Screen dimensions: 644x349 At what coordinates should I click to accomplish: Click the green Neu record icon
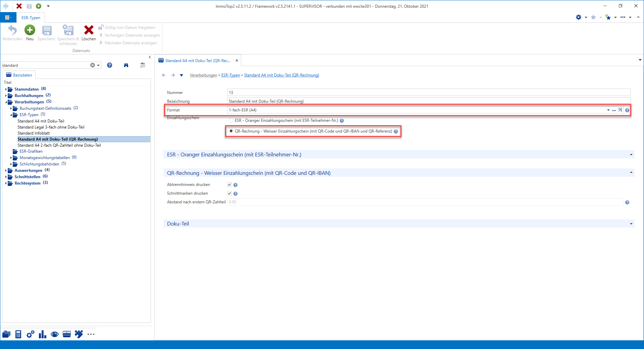point(30,30)
